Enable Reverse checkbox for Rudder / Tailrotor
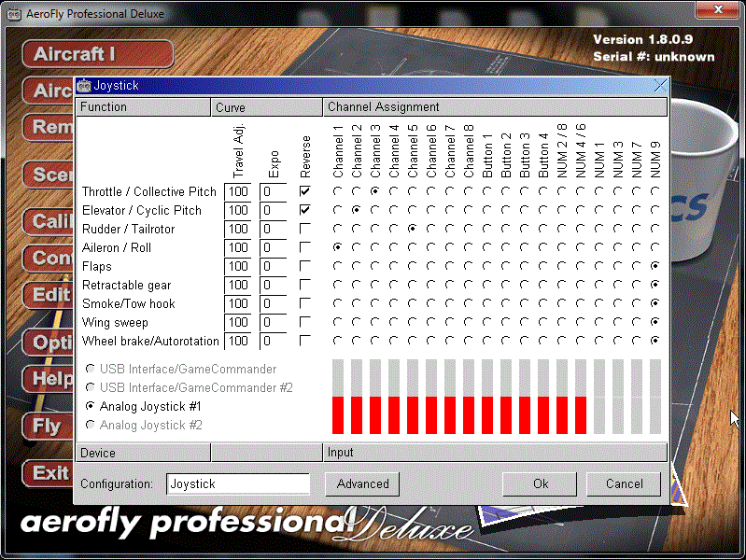This screenshot has height=560, width=746. (304, 229)
